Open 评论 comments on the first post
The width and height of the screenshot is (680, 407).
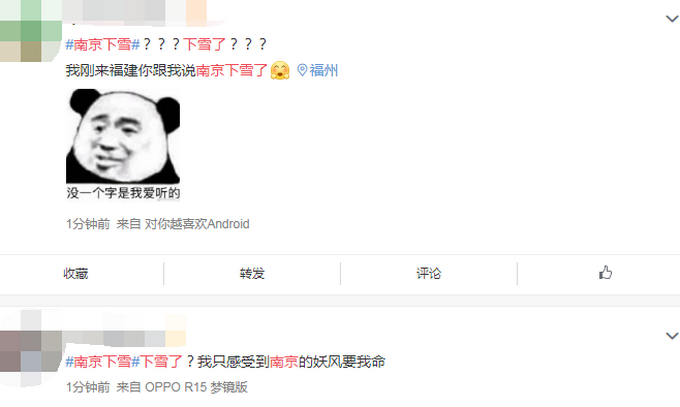[428, 273]
